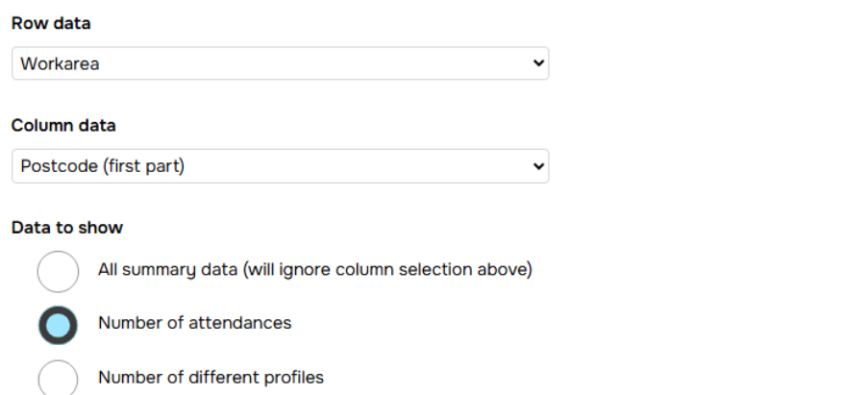The image size is (868, 395).
Task: Choose the Number of different profiles radio
Action: pyautogui.click(x=58, y=378)
